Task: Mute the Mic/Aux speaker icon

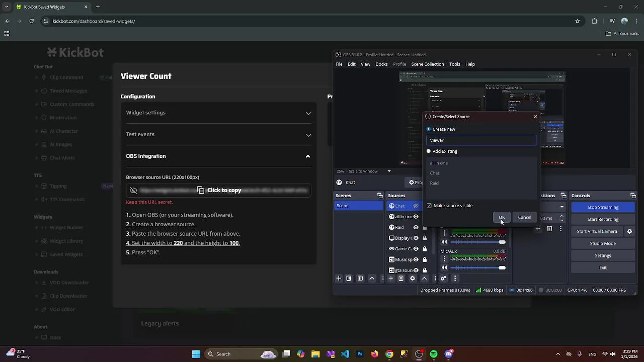Action: [x=444, y=267]
